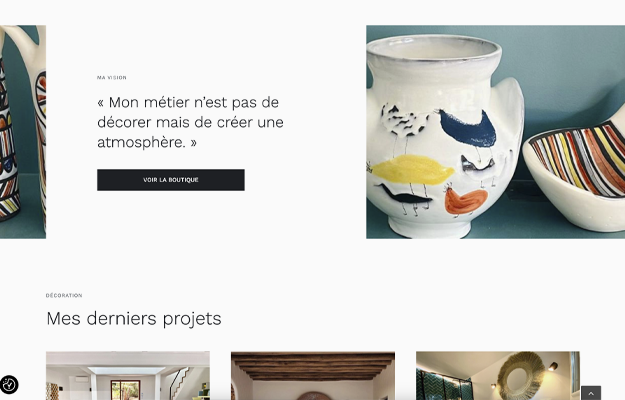
Task: Click the vase rim opening in the photo
Action: pos(433,50)
